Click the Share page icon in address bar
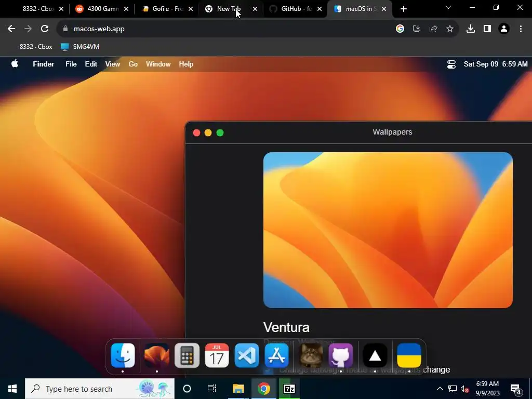This screenshot has height=399, width=532. (x=433, y=29)
